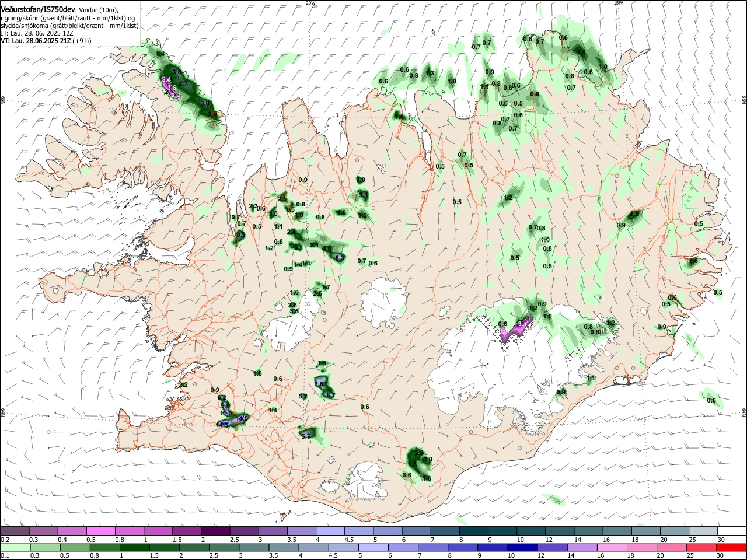747x560 pixels.
Task: Click the '0.2' label on the snow scale
Action: [4, 540]
